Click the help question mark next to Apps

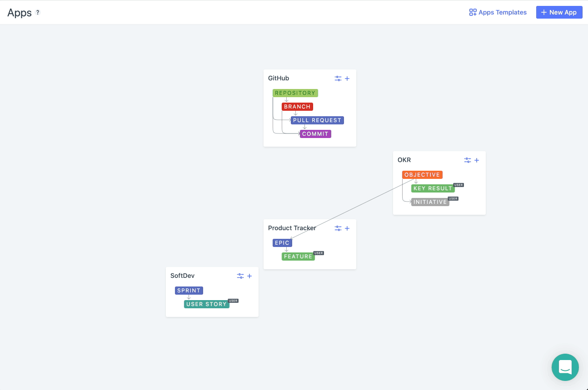coord(38,12)
